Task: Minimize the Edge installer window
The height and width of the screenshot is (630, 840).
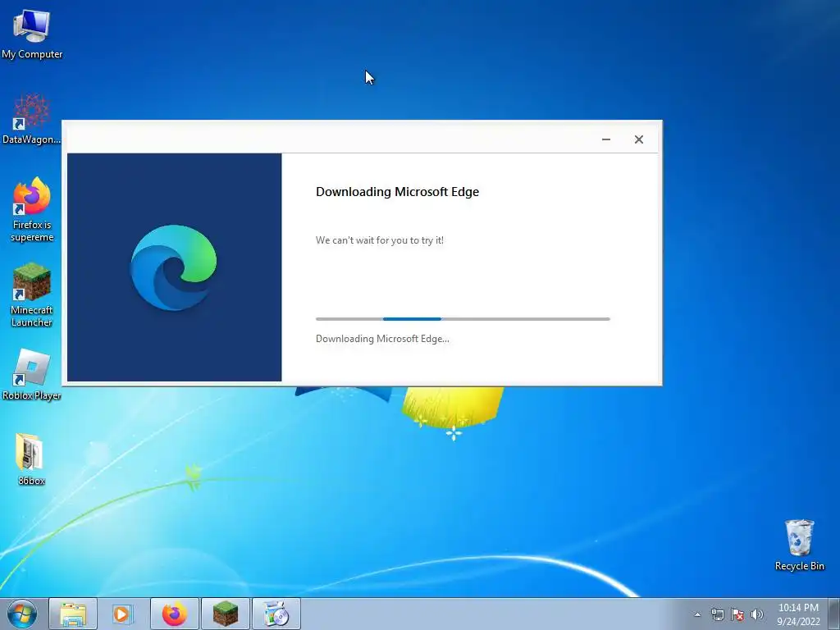Action: (606, 139)
